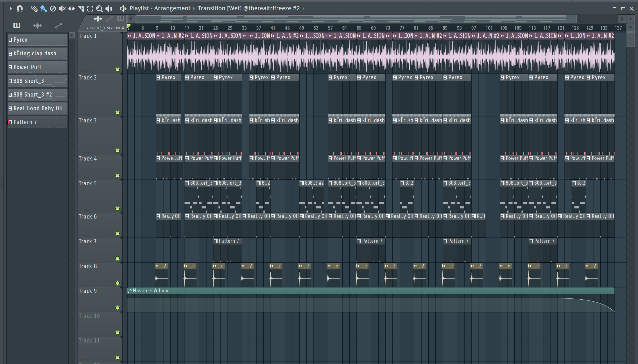Select Track 10 header
Viewport: 638px width, 364px height.
tap(100, 324)
